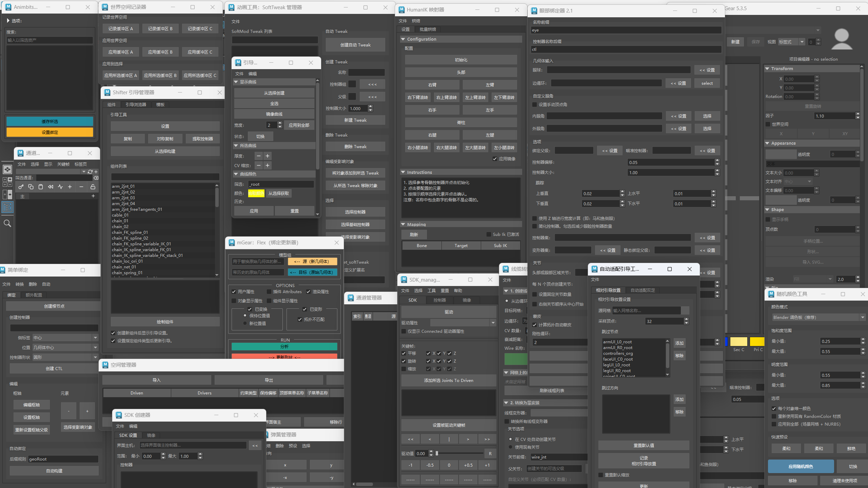Click the refresh icon in the channel window
The height and width of the screenshot is (488, 868).
click(x=90, y=172)
